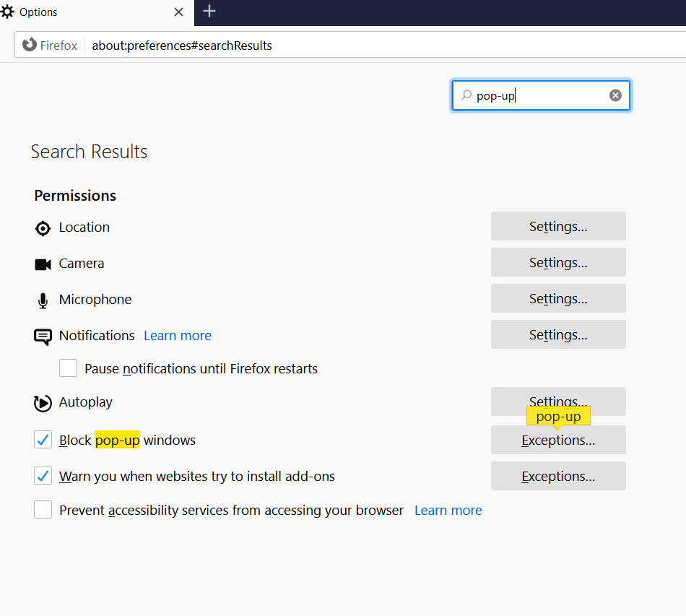Screen dimensions: 686x616
Task: Click the Options tab gear icon
Action: coord(7,12)
